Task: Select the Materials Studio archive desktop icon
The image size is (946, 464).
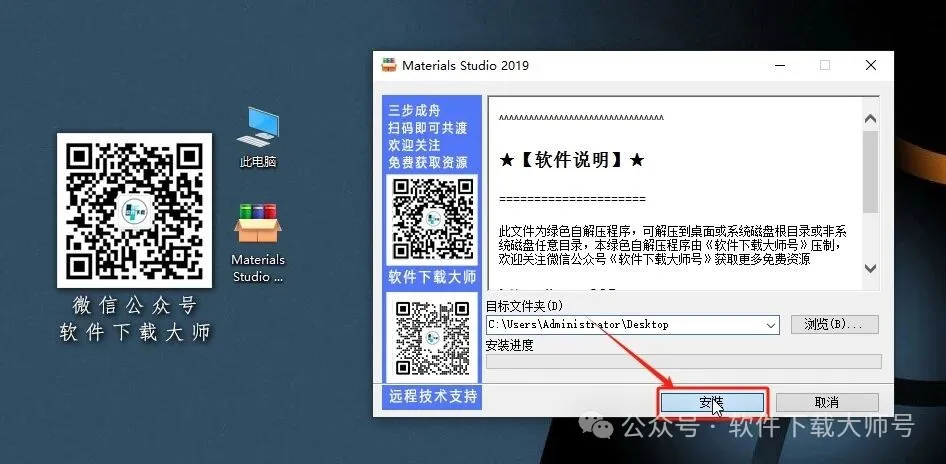Action: coord(258,243)
